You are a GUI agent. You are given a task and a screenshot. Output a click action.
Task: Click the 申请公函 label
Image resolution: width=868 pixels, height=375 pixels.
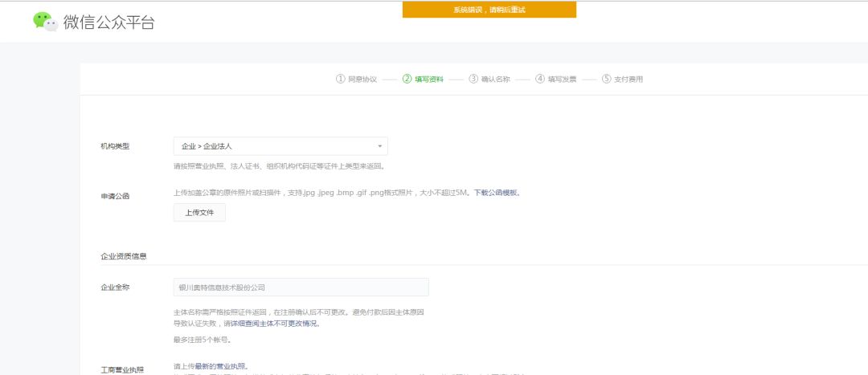115,196
